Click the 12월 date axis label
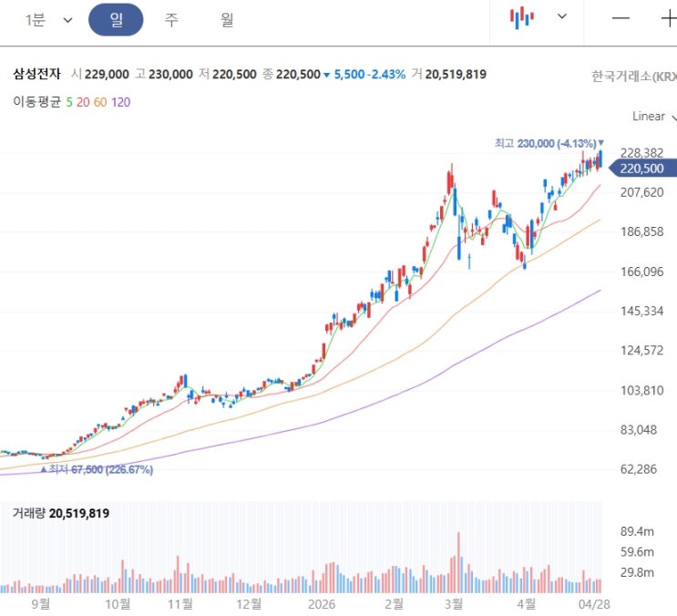The height and width of the screenshot is (616, 677). tap(249, 603)
